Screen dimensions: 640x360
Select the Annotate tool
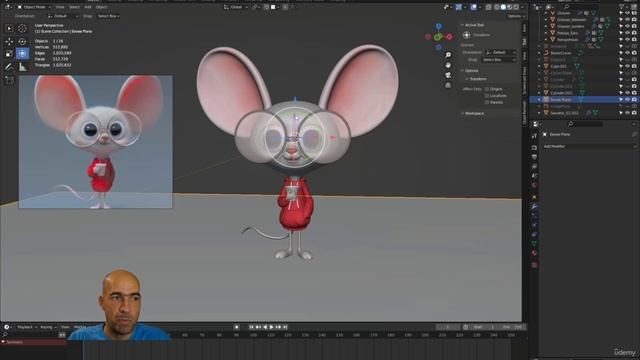pyautogui.click(x=9, y=67)
